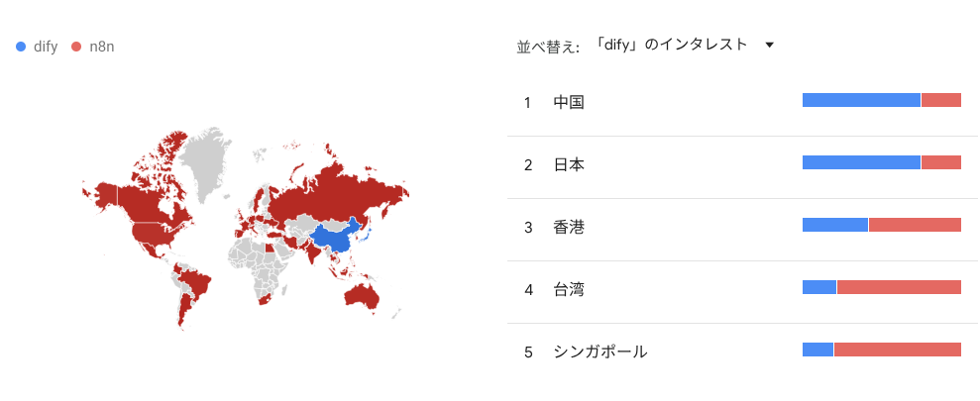Click Taiwan's red n8n bar segment
980x401 pixels.
click(899, 287)
